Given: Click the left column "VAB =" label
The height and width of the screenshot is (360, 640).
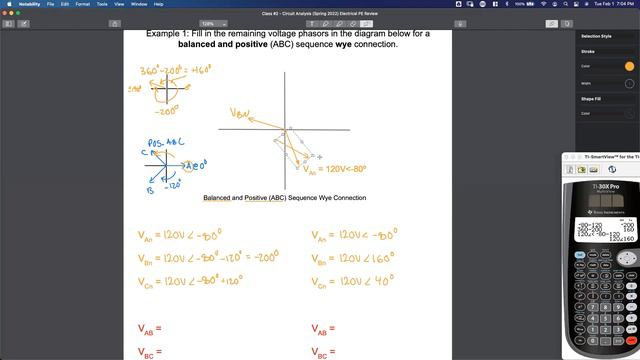Looking at the screenshot, I should pyautogui.click(x=149, y=329).
